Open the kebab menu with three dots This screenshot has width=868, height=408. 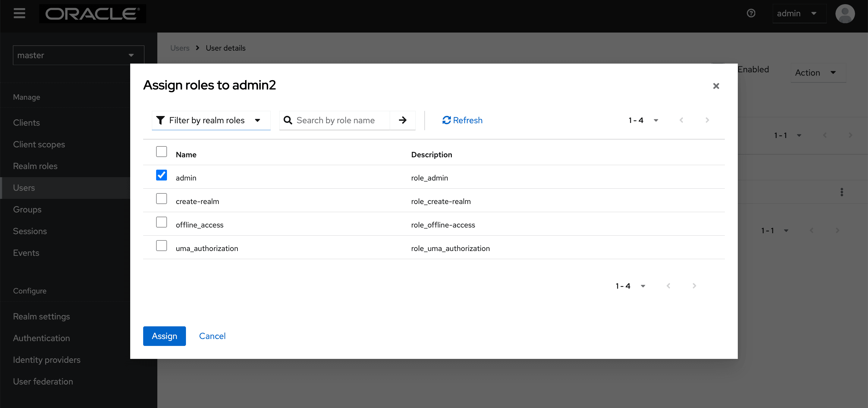[x=842, y=192]
